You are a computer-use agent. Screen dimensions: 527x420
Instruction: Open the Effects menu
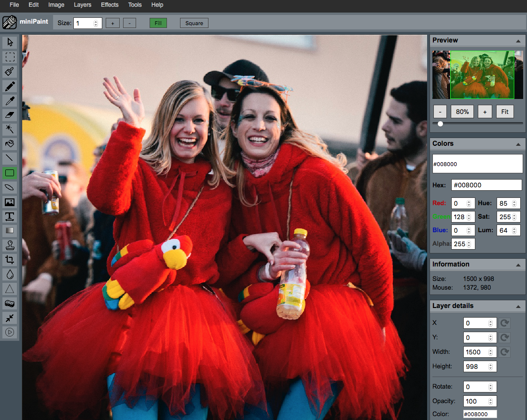110,5
